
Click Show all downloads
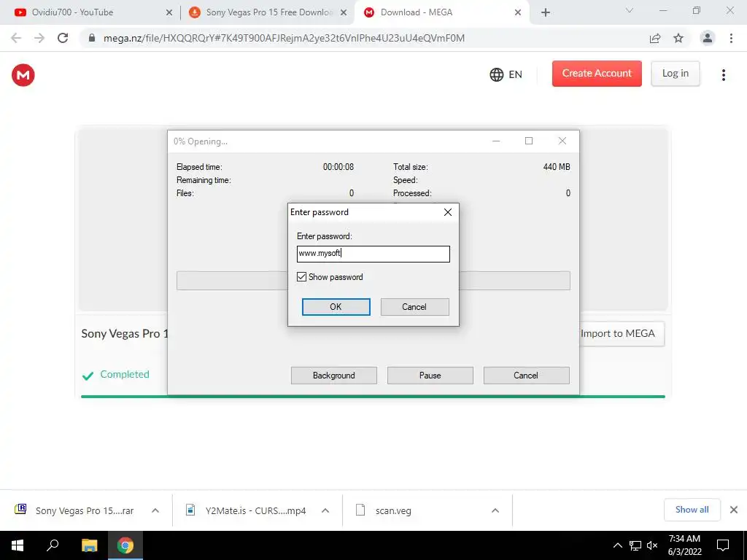[692, 510]
